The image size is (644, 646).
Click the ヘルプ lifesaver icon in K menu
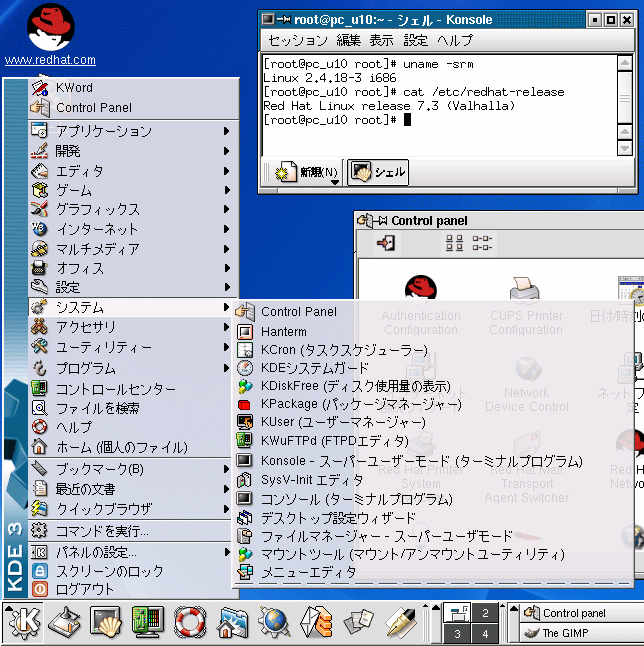[40, 427]
